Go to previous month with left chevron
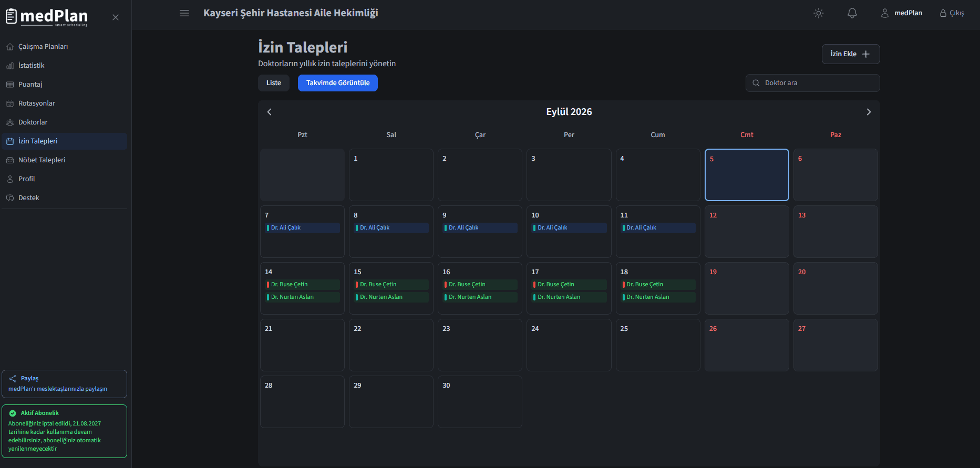 pyautogui.click(x=270, y=112)
